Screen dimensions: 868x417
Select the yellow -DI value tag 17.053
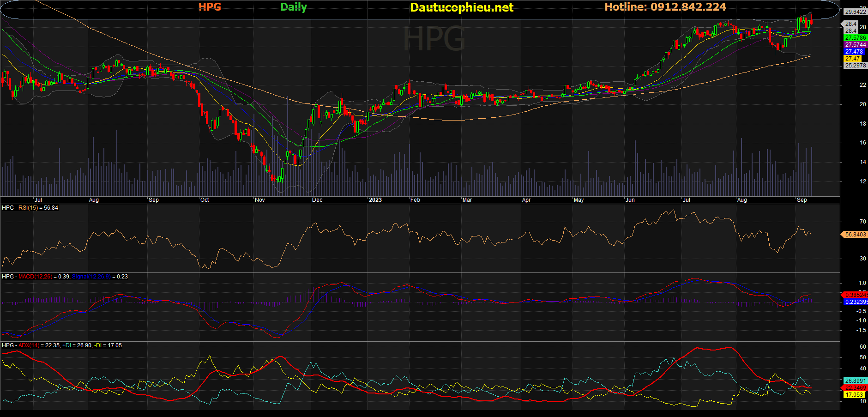tap(854, 395)
